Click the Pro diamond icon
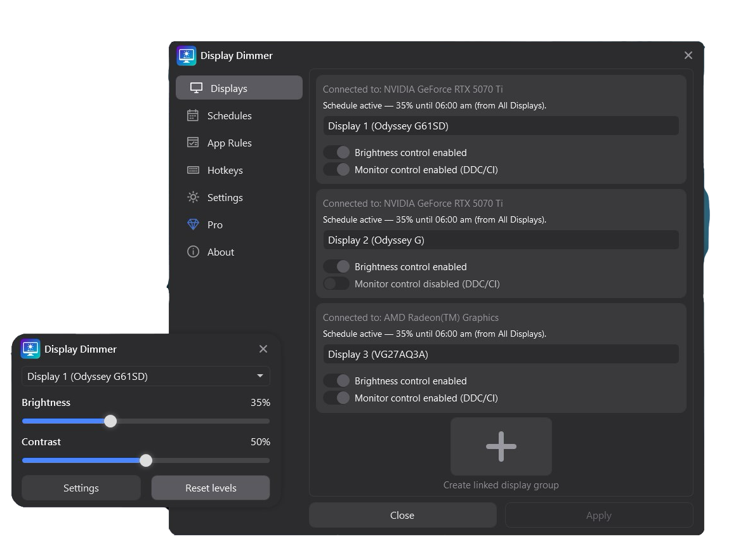The width and height of the screenshot is (736, 560). [193, 224]
